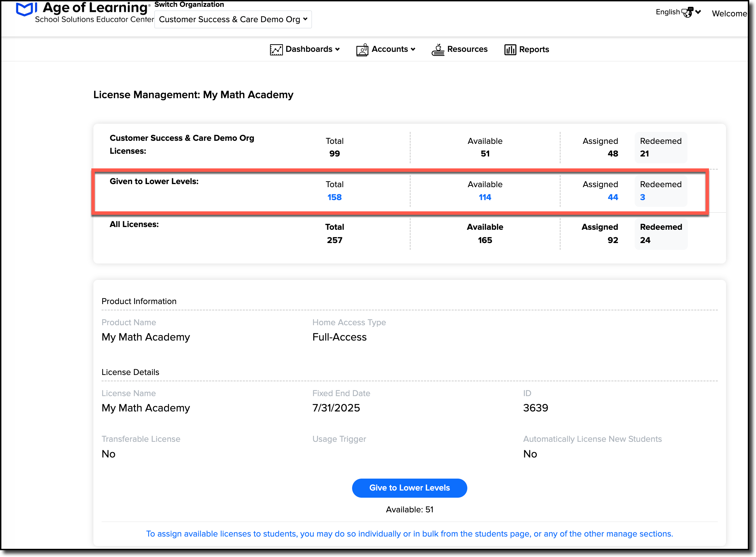756x557 pixels.
Task: Click the Welcome user text
Action: [729, 14]
